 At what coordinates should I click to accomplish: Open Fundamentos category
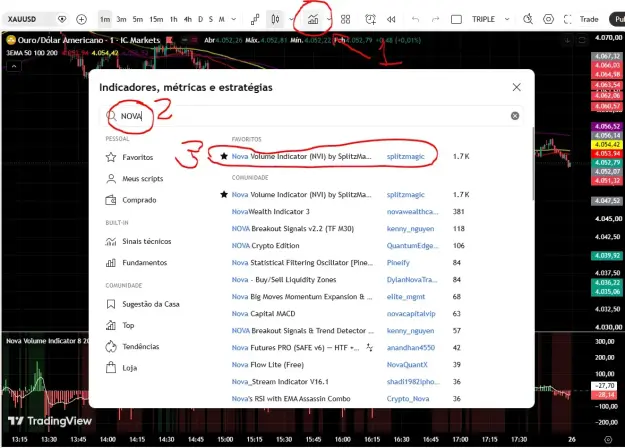tap(136, 263)
